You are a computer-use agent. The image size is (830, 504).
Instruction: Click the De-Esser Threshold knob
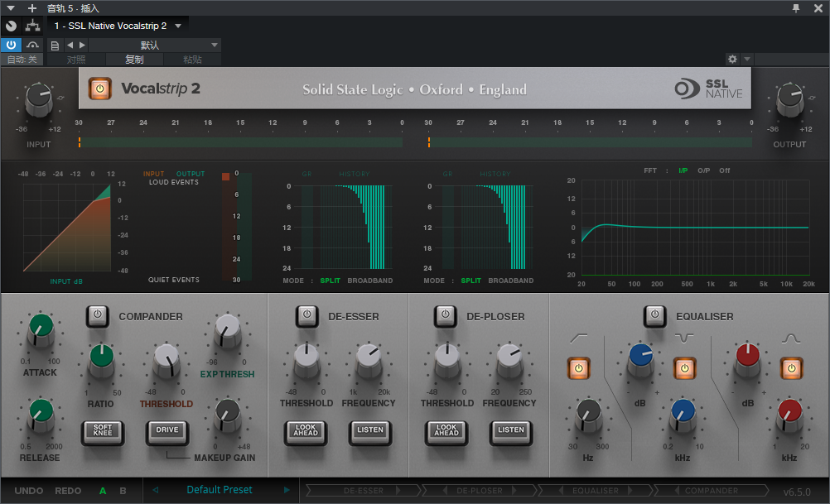coord(306,360)
